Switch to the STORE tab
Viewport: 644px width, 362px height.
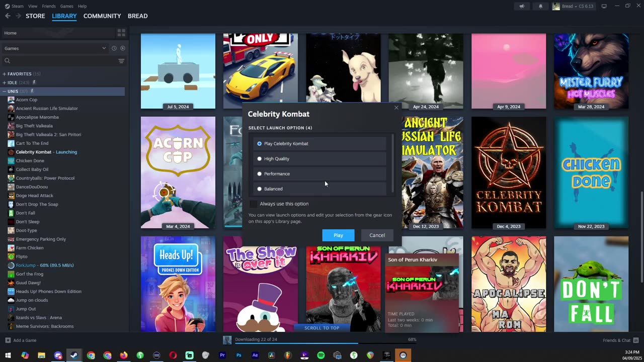tap(35, 16)
